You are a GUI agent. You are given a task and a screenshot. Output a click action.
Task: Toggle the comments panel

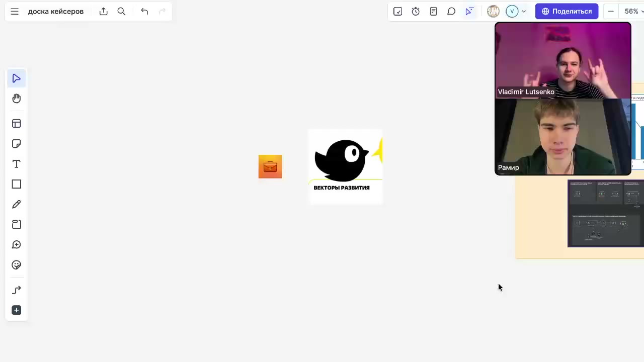451,12
